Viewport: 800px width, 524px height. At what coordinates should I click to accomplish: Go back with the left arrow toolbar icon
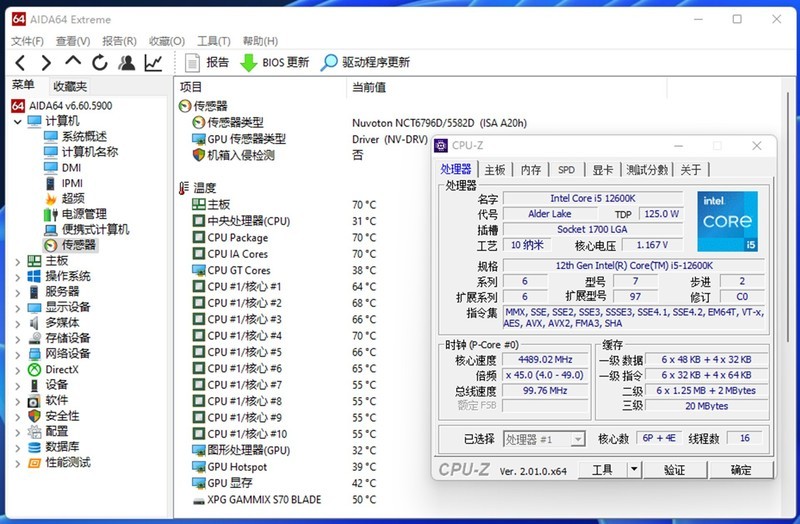(x=20, y=63)
